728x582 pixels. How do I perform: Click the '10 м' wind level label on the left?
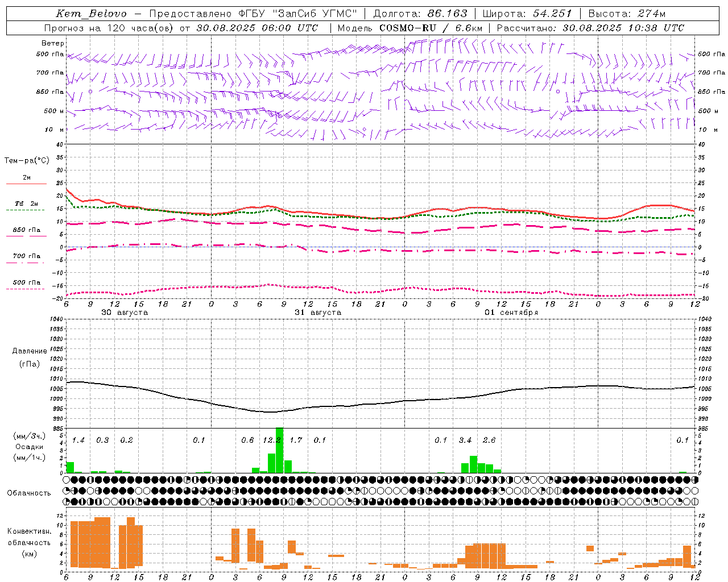coord(54,130)
